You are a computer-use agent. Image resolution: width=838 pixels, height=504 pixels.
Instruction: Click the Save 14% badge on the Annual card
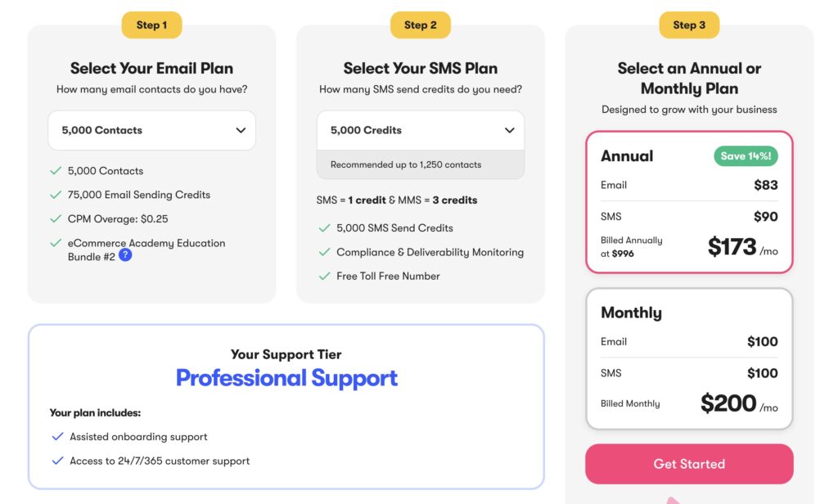[745, 155]
